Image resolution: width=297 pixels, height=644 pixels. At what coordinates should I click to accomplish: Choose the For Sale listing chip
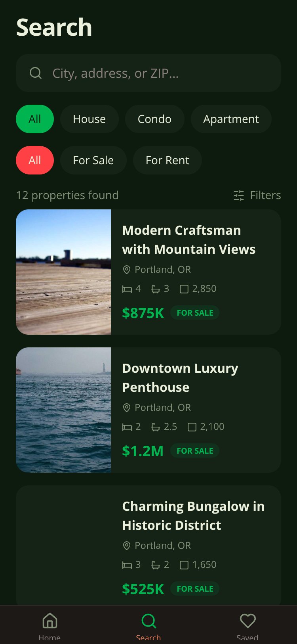93,160
